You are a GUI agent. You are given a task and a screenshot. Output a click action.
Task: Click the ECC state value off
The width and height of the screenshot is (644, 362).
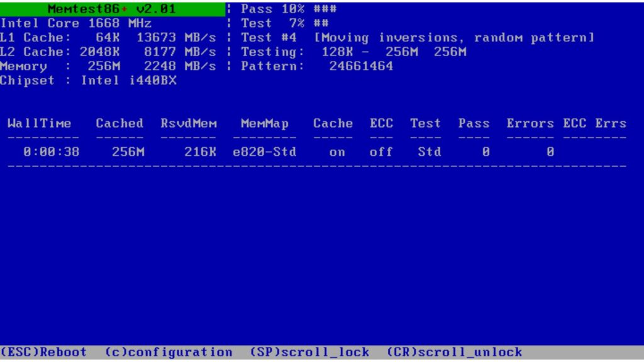pos(381,152)
